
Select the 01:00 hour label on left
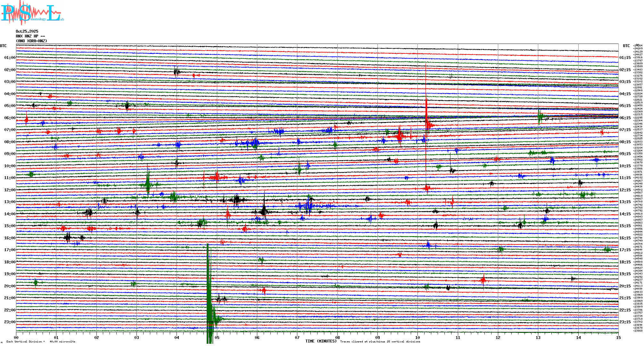click(x=10, y=58)
